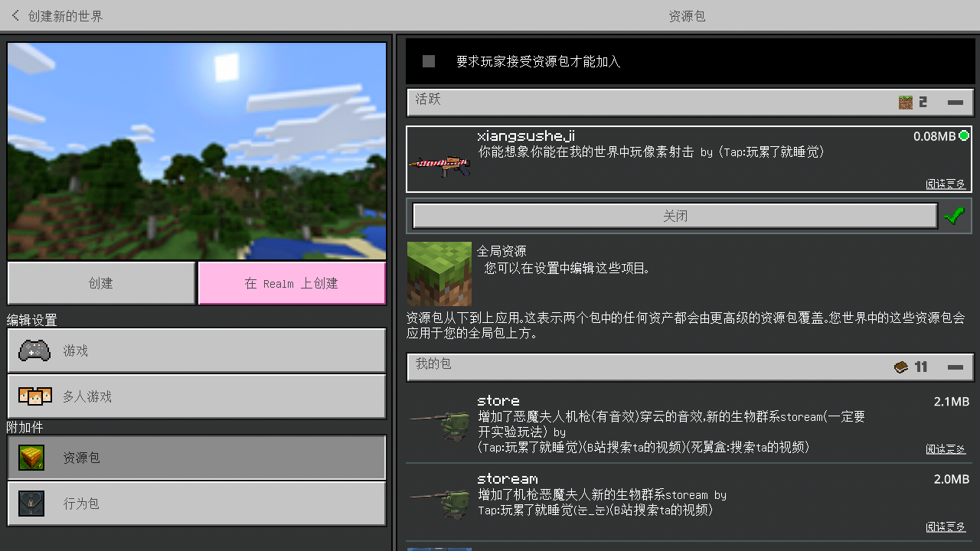Viewport: 980px width, 551px height.
Task: Collapse the 我的包 section with minus icon
Action: (955, 367)
